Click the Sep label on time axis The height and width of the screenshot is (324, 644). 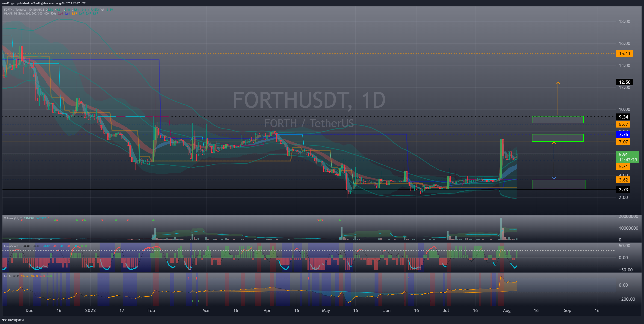[x=567, y=310]
